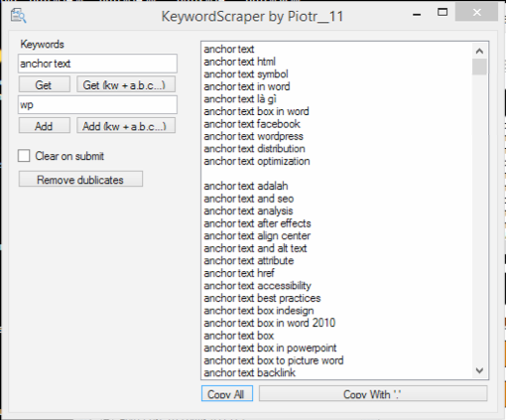Click the keyword field containing anchor text
The height and width of the screenshot is (420, 506).
tap(97, 64)
